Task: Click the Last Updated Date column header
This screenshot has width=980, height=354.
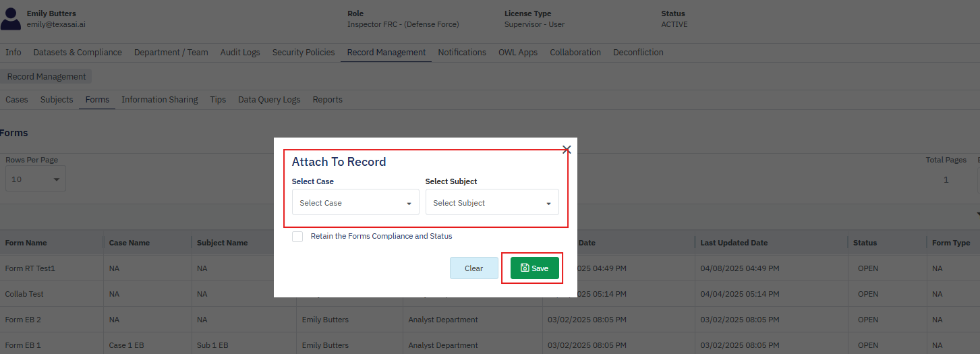Action: [734, 243]
